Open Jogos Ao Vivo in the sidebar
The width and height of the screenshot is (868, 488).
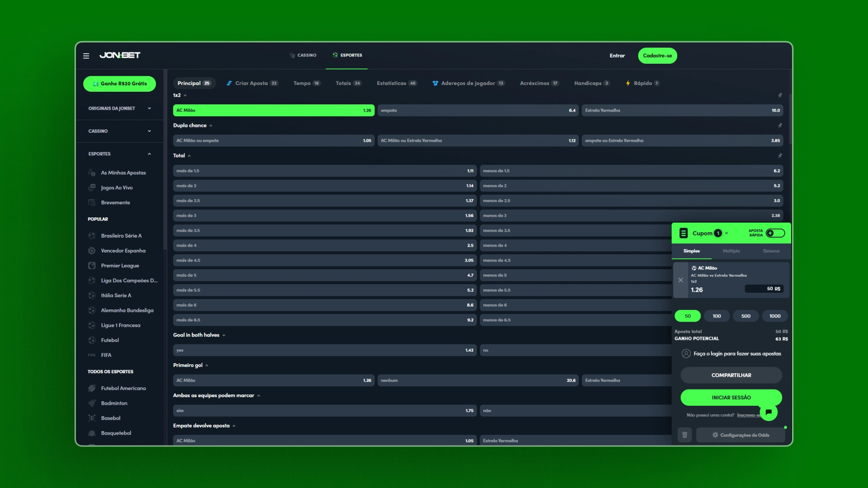[x=117, y=188]
